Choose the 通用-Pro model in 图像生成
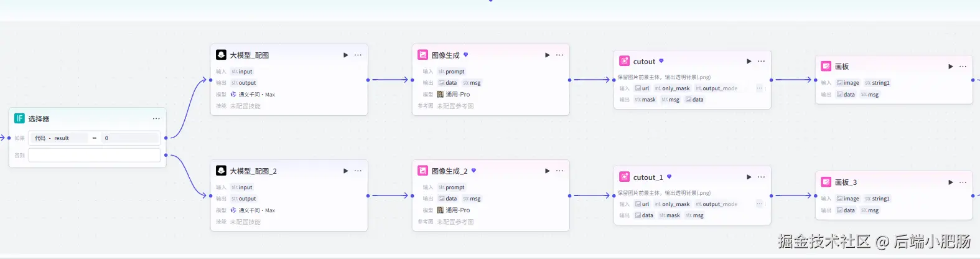The height and width of the screenshot is (259, 980). click(x=457, y=95)
